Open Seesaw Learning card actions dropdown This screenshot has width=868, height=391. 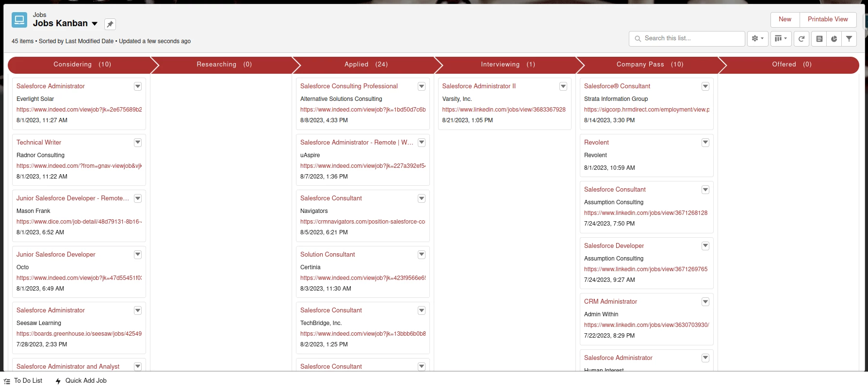pos(138,310)
